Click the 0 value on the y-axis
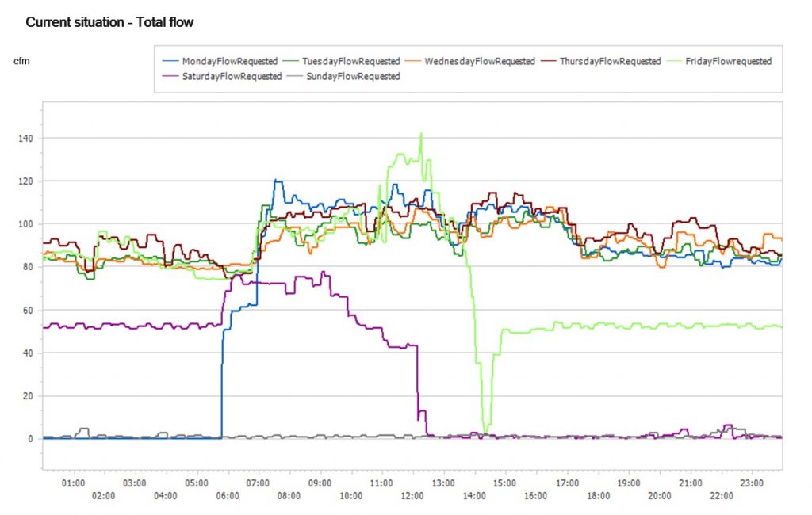The height and width of the screenshot is (515, 812). tap(30, 439)
